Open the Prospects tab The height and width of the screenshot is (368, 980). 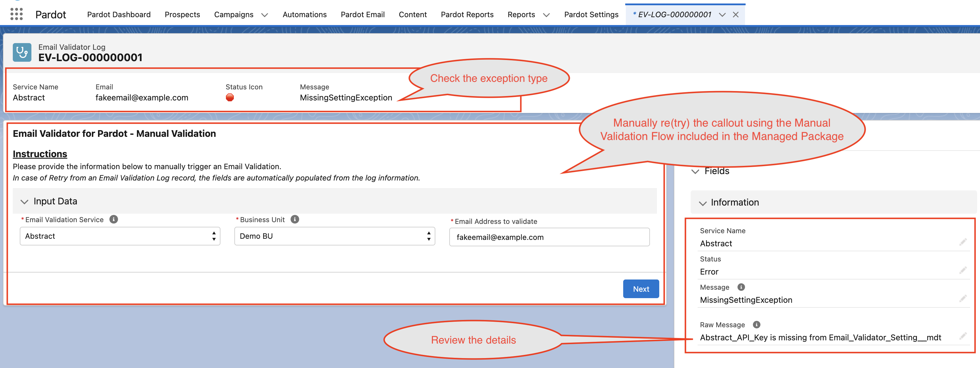pos(182,15)
